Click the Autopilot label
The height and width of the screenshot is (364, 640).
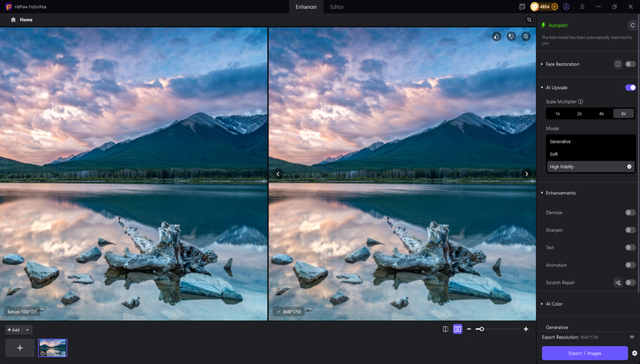pyautogui.click(x=557, y=25)
